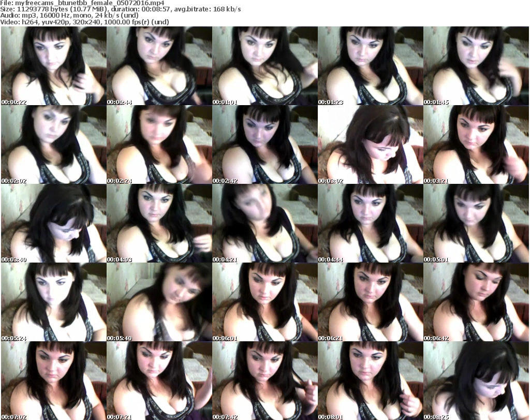This screenshot has width=530, height=420.
Task: Open the frame stamped 00:02:02
Action: pos(54,144)
